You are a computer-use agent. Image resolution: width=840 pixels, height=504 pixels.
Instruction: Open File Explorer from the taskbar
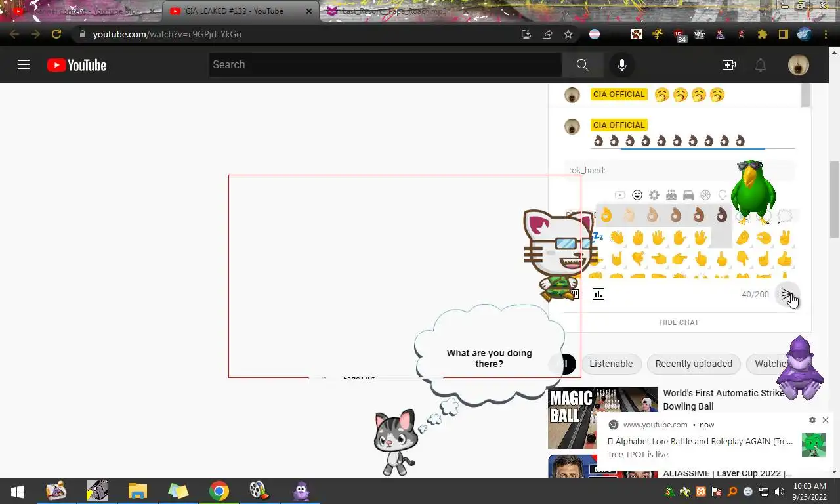click(138, 491)
